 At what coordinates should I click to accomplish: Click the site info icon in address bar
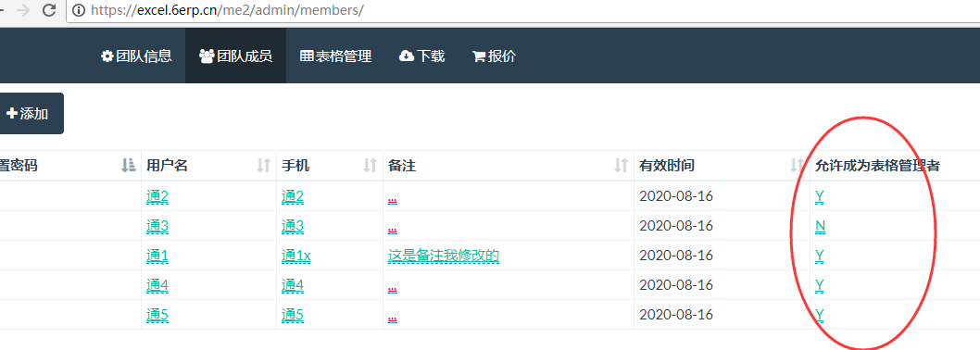(x=79, y=10)
